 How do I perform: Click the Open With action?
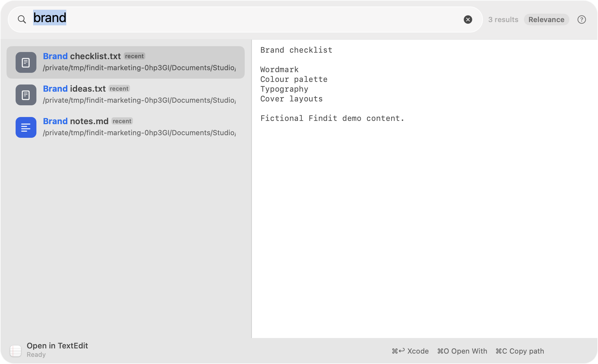(x=462, y=351)
